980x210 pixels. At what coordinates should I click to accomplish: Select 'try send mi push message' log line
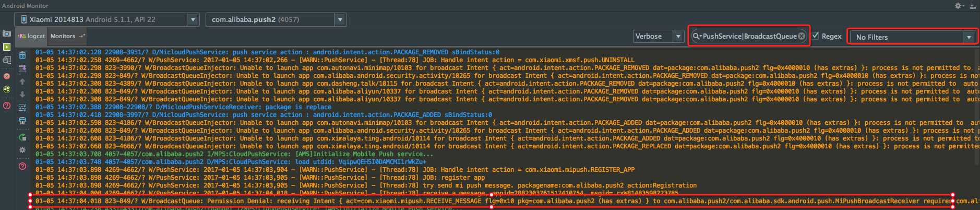366,185
